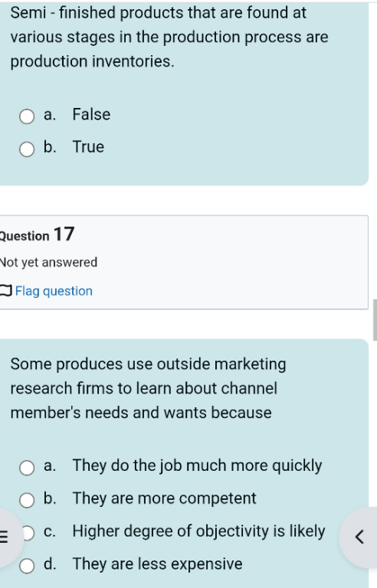Expand the side panel with chevron arrow
The height and width of the screenshot is (588, 377).
pos(359,537)
